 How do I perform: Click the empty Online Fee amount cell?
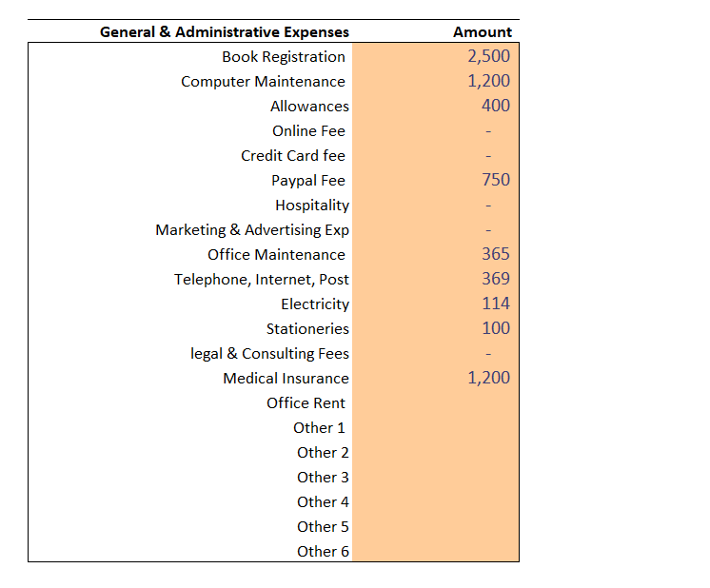pos(436,130)
